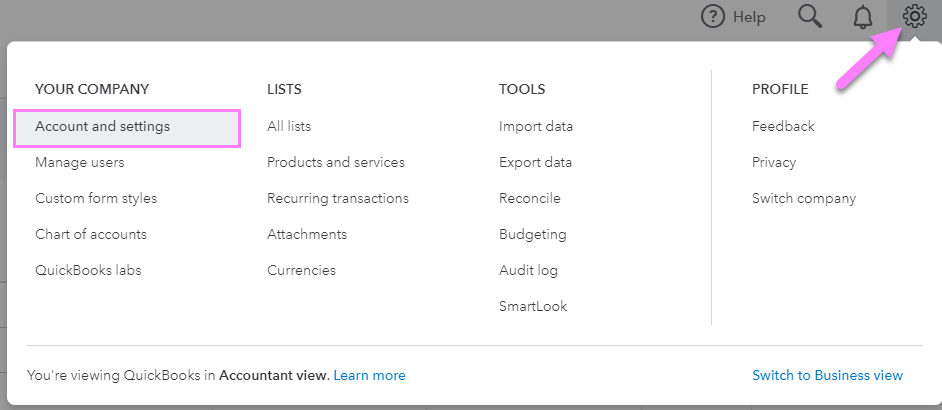Select All lists
This screenshot has height=410, width=942.
click(x=289, y=126)
